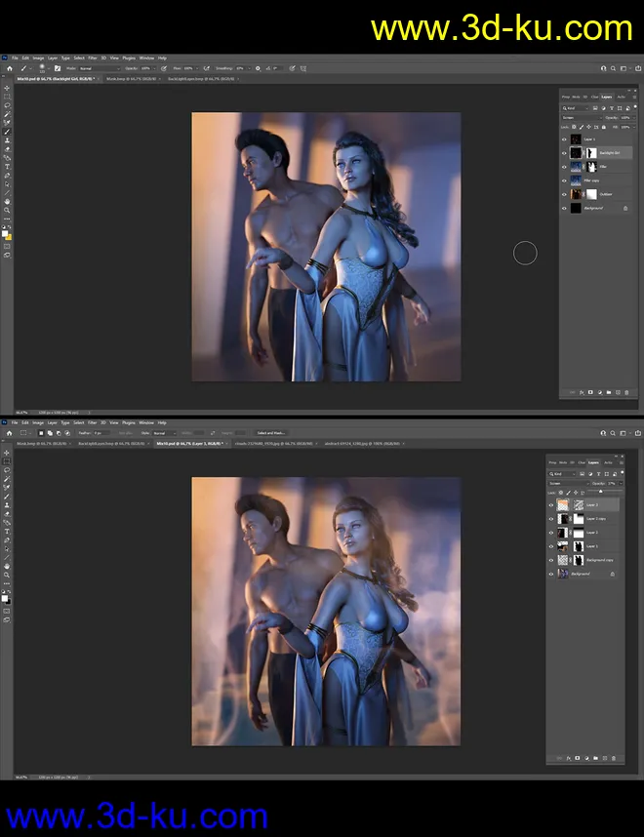This screenshot has width=644, height=837.
Task: Choose the Type tool in lower window toolbar
Action: [7, 531]
